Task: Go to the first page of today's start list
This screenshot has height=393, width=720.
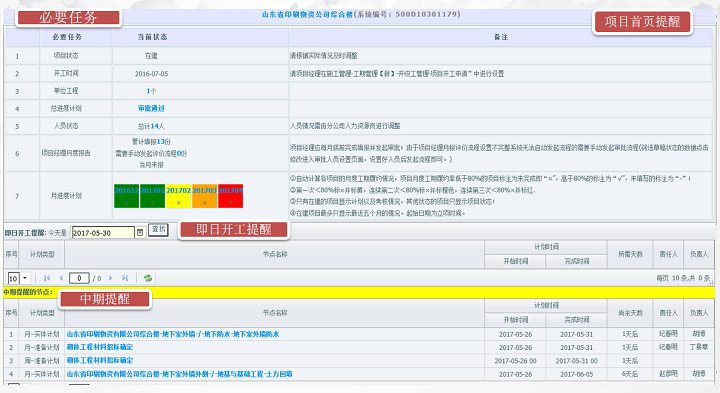Action: [x=47, y=278]
